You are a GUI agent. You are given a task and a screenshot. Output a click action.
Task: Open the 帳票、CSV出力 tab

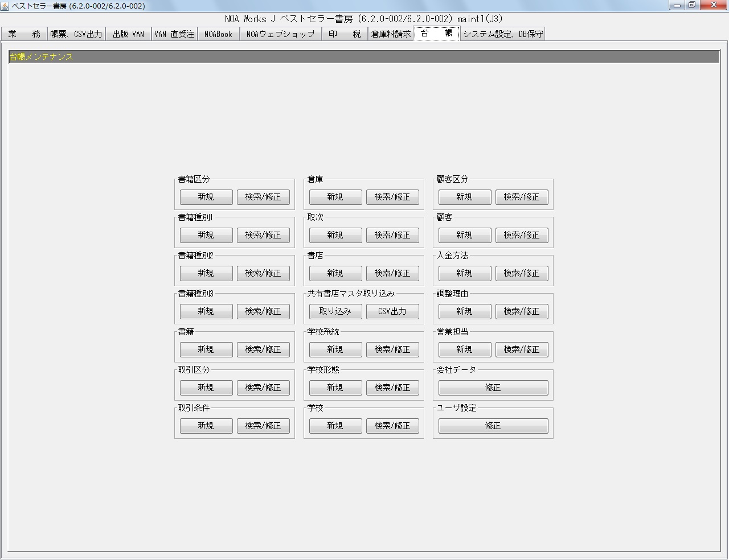coord(76,34)
